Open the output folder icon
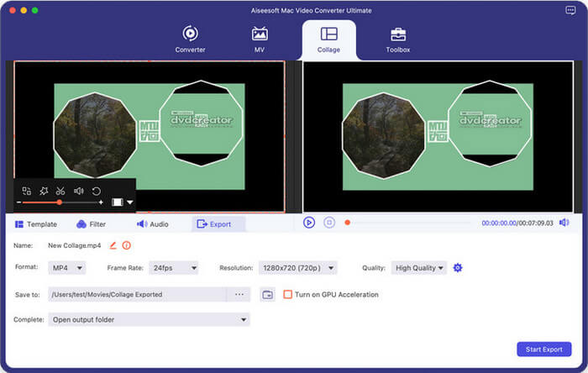 pyautogui.click(x=267, y=295)
